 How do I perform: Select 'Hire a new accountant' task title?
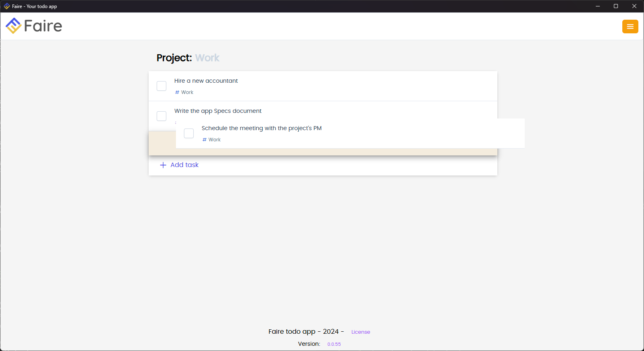click(206, 81)
